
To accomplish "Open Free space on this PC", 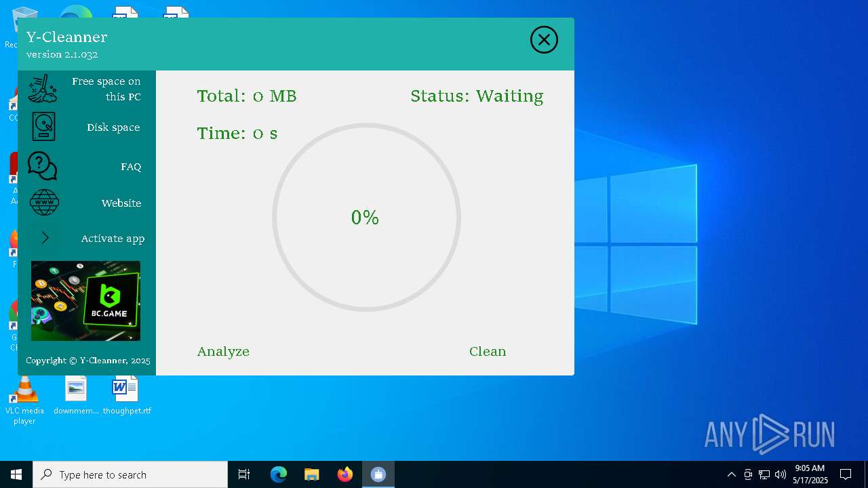I will click(x=106, y=89).
